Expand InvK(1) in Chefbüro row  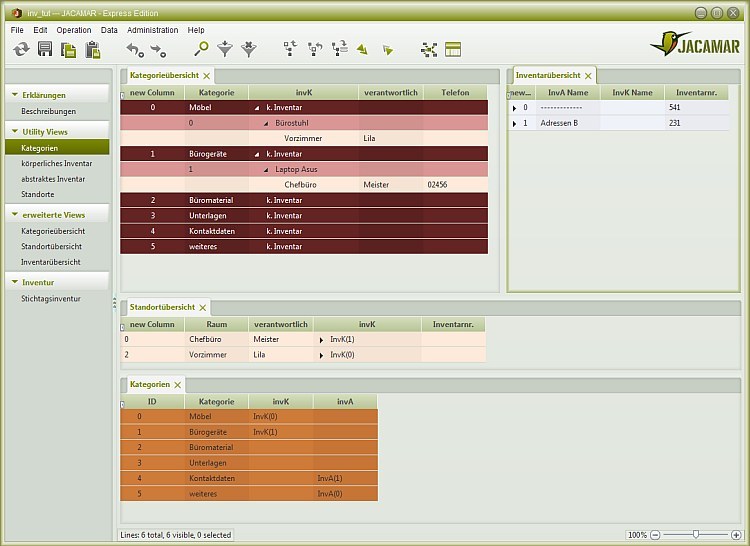pyautogui.click(x=321, y=340)
